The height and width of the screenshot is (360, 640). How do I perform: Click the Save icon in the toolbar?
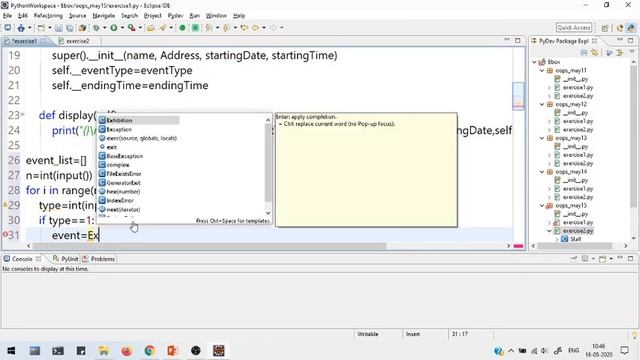pyautogui.click(x=59, y=28)
